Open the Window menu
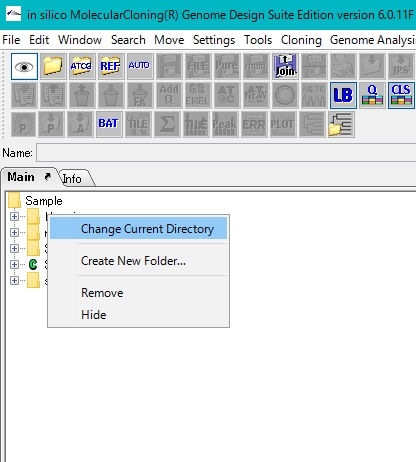 (80, 40)
